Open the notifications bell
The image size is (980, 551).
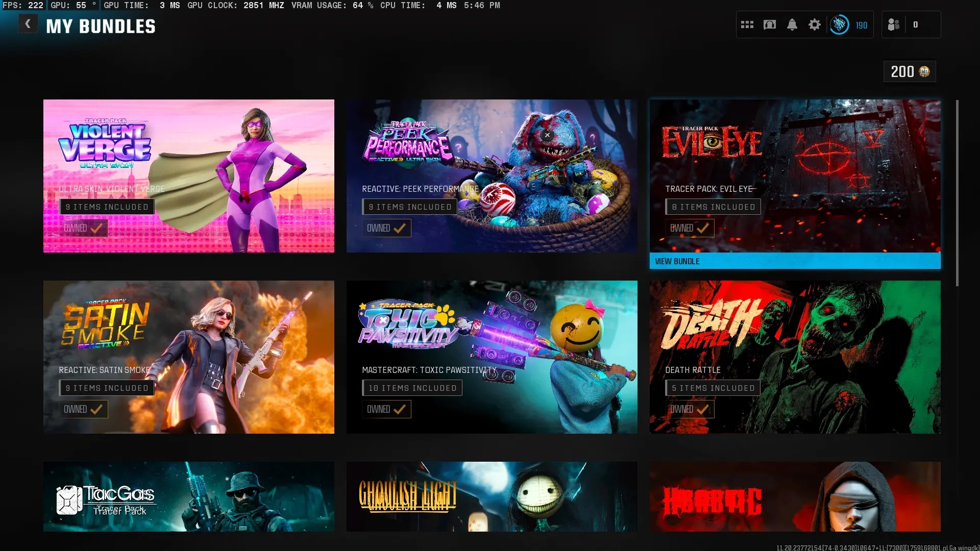792,24
